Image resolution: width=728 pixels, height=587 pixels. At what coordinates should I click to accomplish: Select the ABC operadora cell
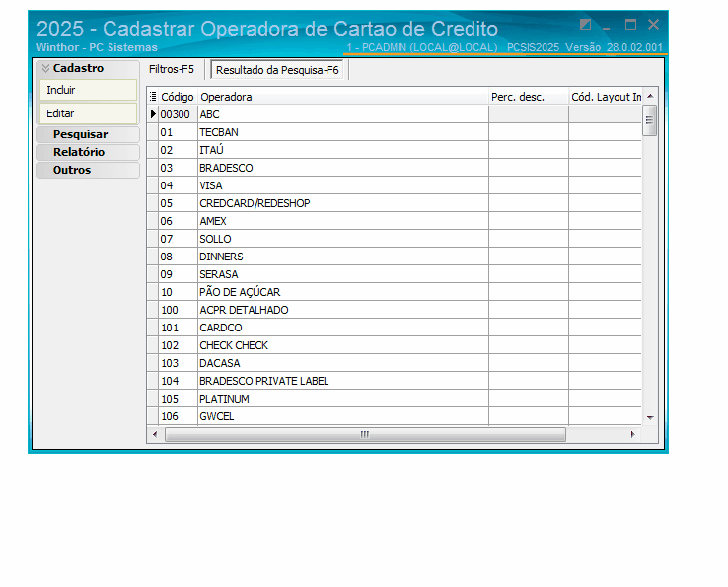tap(343, 114)
